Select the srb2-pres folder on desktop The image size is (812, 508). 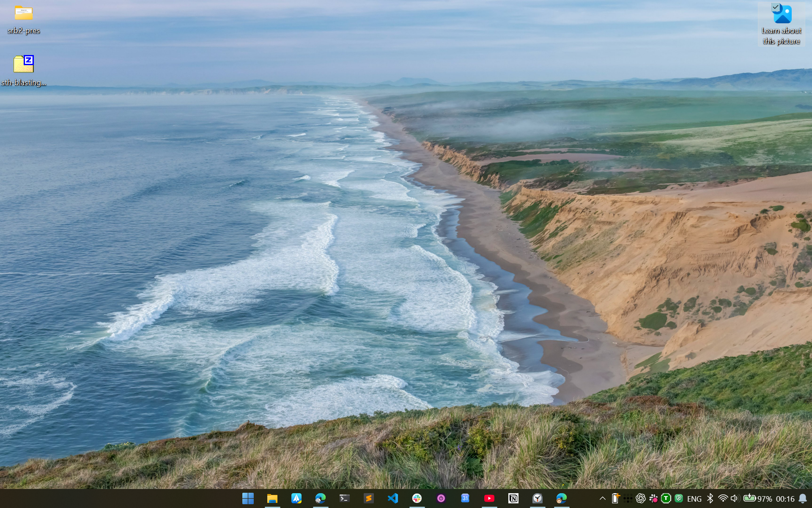[24, 20]
